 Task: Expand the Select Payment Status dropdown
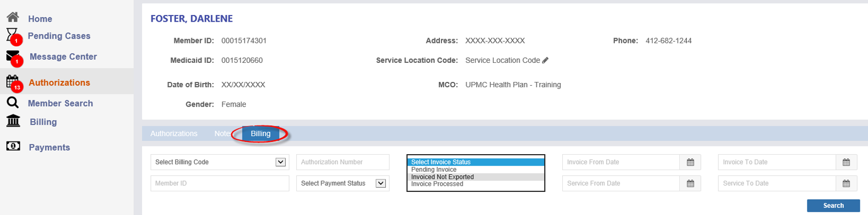381,183
